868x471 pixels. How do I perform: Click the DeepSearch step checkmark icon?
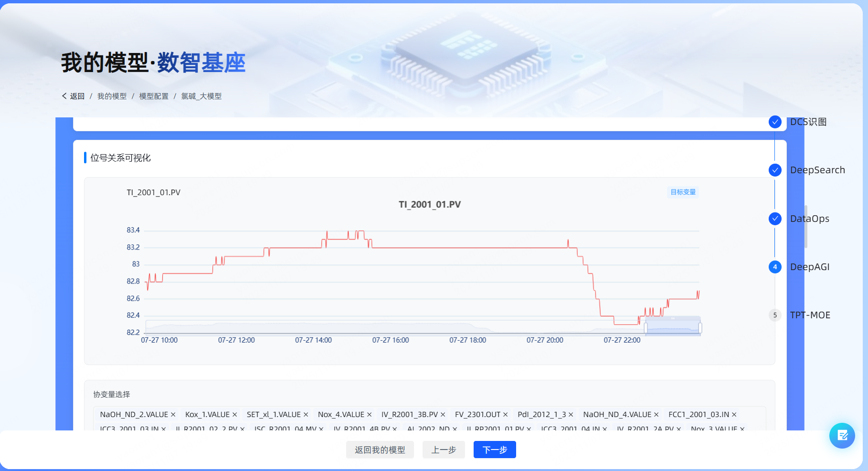tap(775, 170)
